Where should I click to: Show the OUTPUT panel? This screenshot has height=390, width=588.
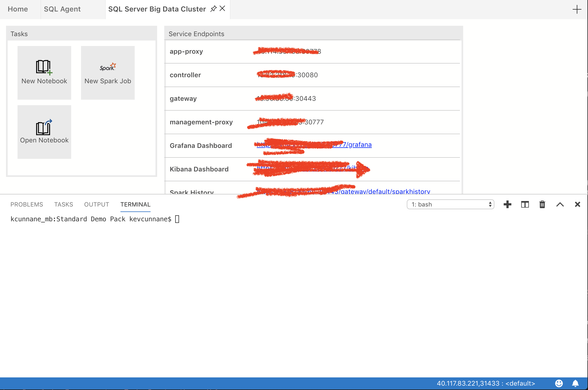(x=96, y=204)
